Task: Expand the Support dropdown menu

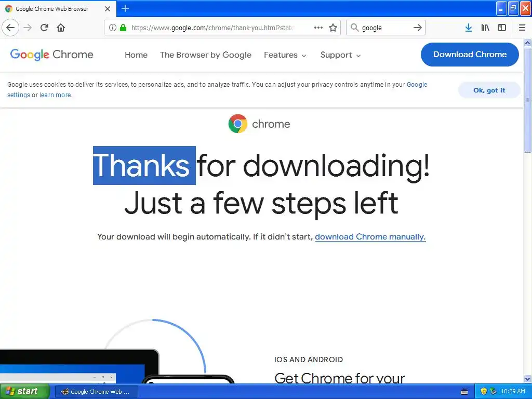Action: point(340,55)
